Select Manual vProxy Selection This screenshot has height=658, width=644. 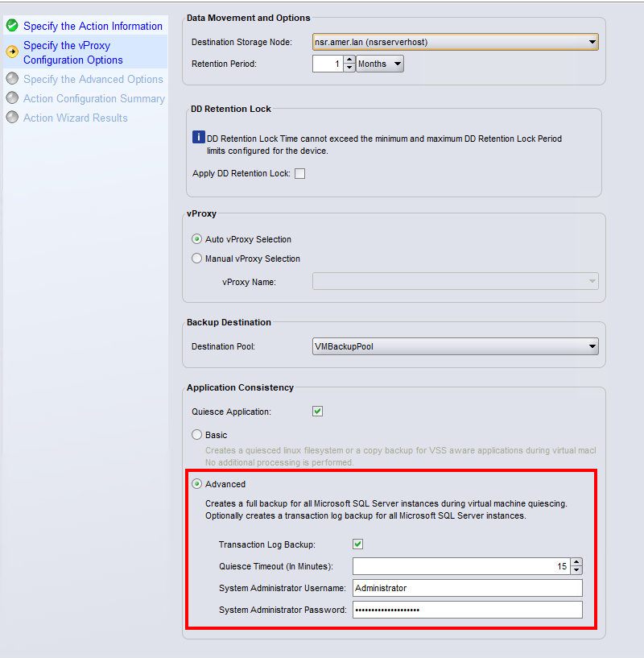click(x=196, y=258)
